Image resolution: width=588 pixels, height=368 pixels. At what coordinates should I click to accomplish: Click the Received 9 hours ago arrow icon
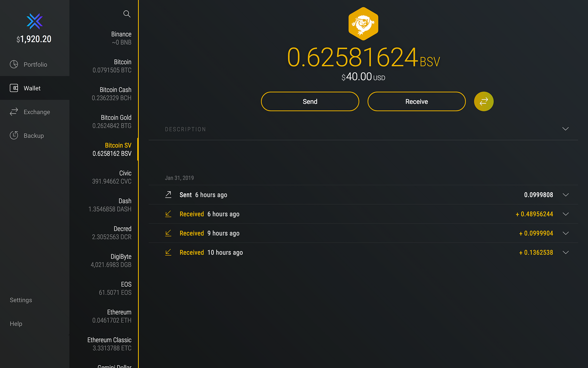coord(168,233)
